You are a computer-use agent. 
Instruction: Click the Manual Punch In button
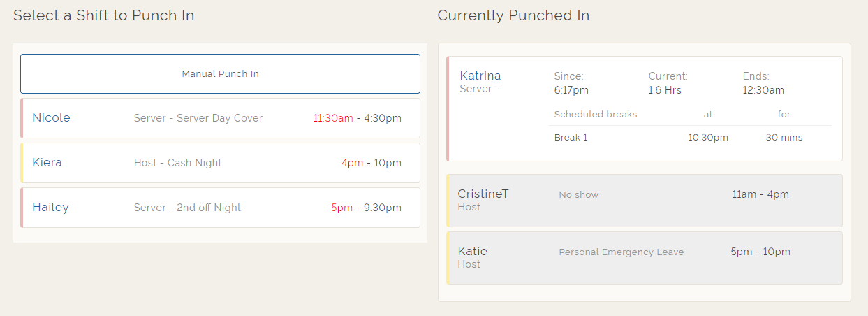click(220, 73)
